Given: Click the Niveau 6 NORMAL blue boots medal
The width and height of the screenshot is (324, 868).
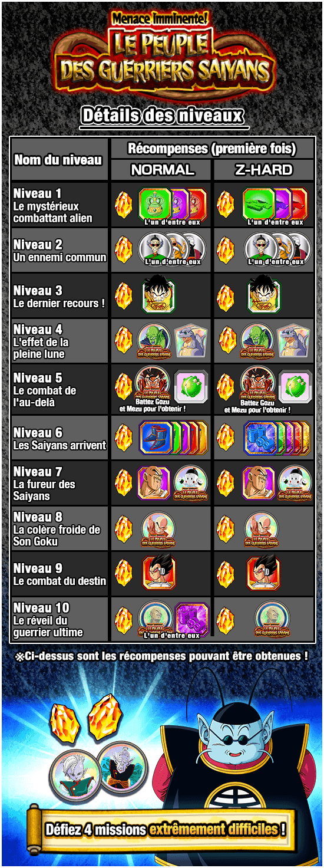Looking at the screenshot, I should [x=156, y=438].
